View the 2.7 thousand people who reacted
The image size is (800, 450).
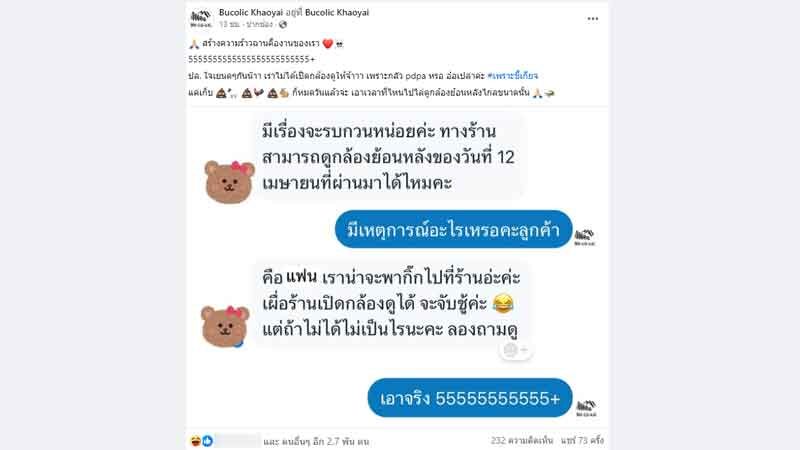click(x=316, y=441)
